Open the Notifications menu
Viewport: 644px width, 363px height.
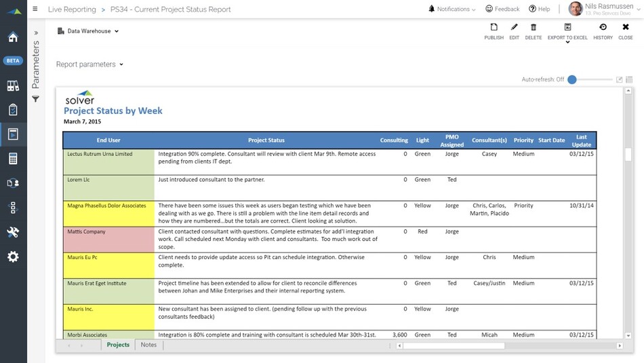pos(451,9)
